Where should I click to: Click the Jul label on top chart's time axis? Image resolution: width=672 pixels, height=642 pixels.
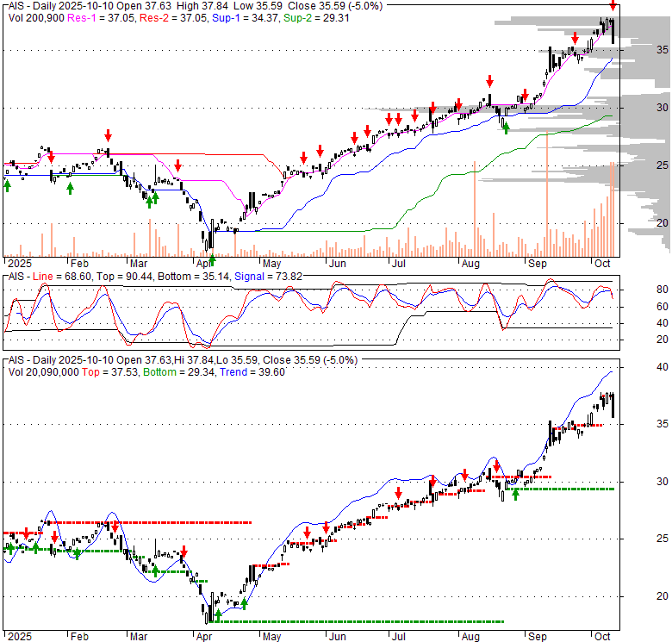tap(399, 264)
